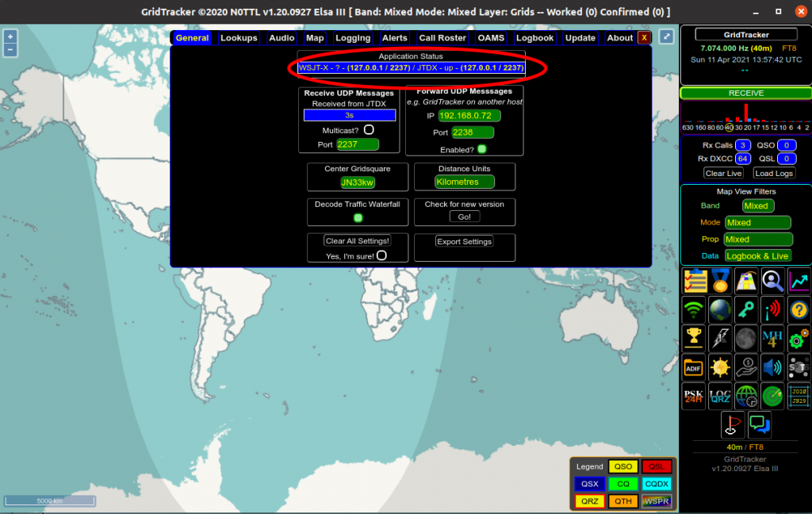Click the Receive UDP Port 2237 field

pyautogui.click(x=358, y=144)
